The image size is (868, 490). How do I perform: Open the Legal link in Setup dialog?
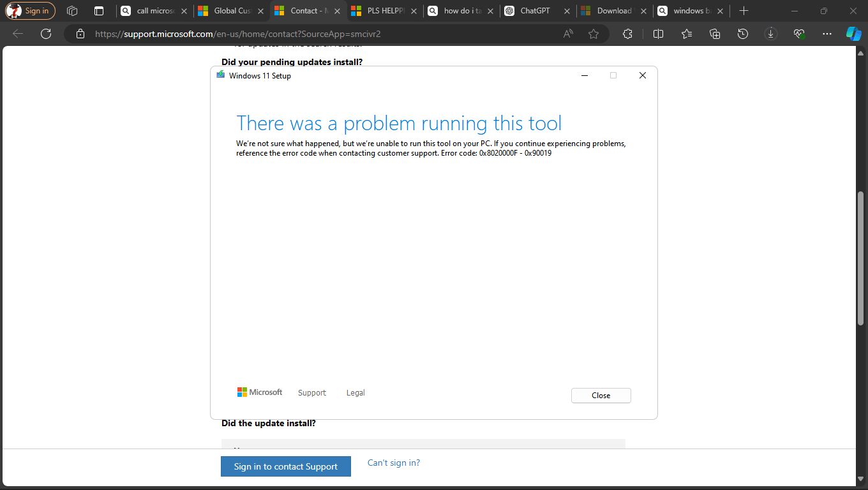click(355, 393)
